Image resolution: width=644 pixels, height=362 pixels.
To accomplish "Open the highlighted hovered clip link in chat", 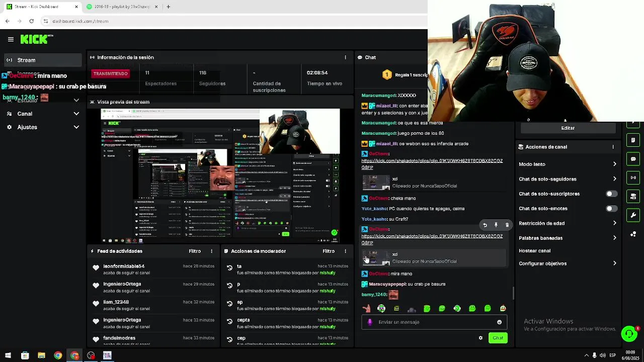I will click(x=432, y=239).
